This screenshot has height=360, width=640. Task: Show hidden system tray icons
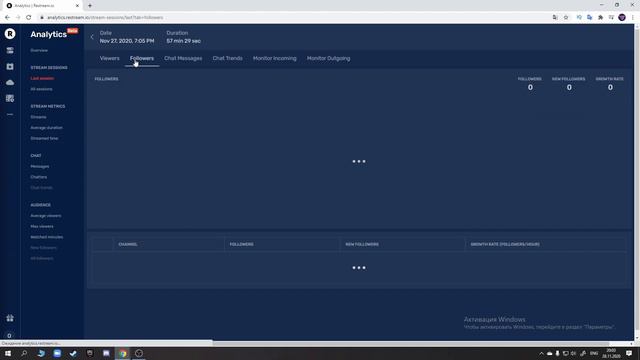click(542, 353)
